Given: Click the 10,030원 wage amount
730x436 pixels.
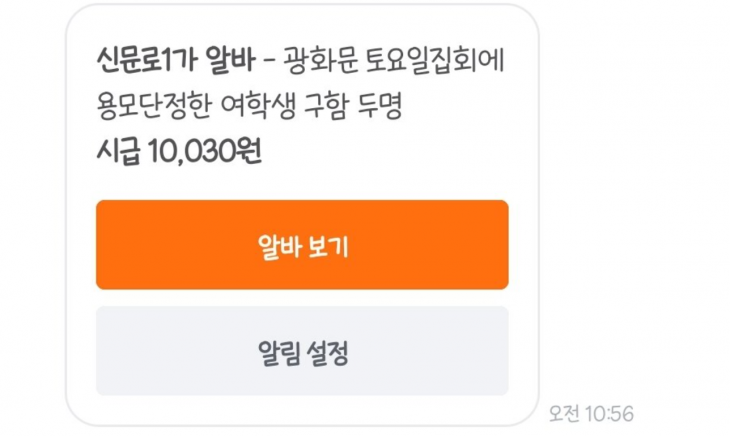Looking at the screenshot, I should coord(206,152).
